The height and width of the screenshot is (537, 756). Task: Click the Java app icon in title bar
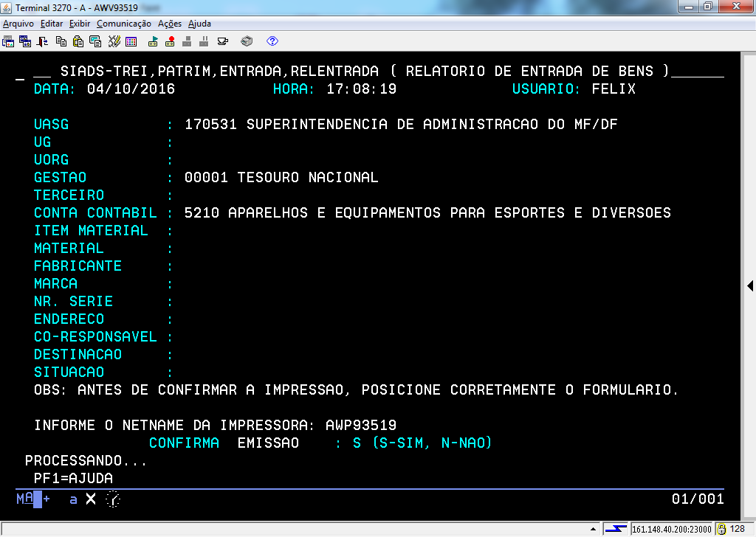tap(7, 7)
